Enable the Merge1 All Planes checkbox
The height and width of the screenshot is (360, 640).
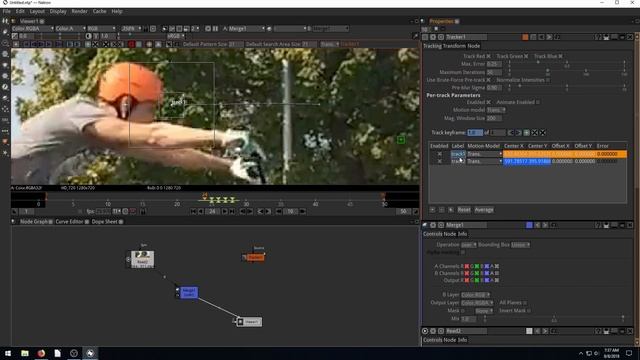click(525, 303)
